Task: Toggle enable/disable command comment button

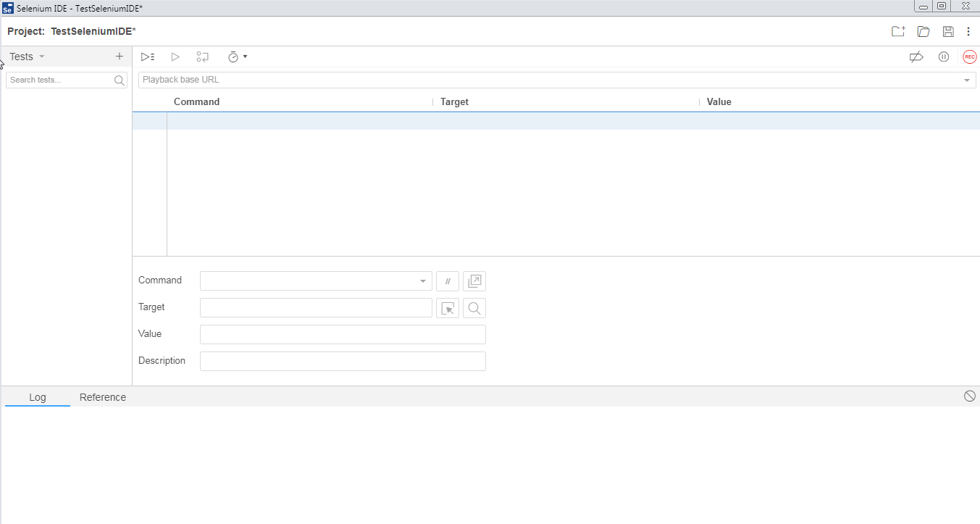Action: pos(448,281)
